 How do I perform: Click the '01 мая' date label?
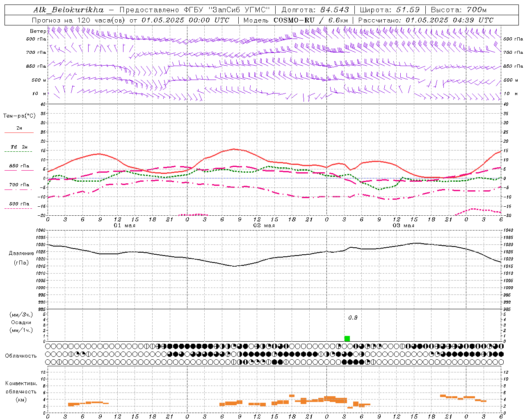[125, 226]
